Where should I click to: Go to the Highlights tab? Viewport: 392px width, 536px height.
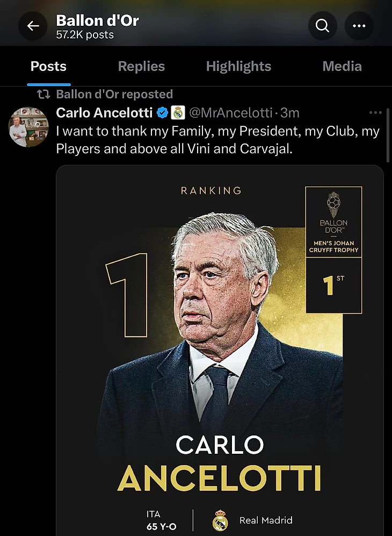click(238, 67)
